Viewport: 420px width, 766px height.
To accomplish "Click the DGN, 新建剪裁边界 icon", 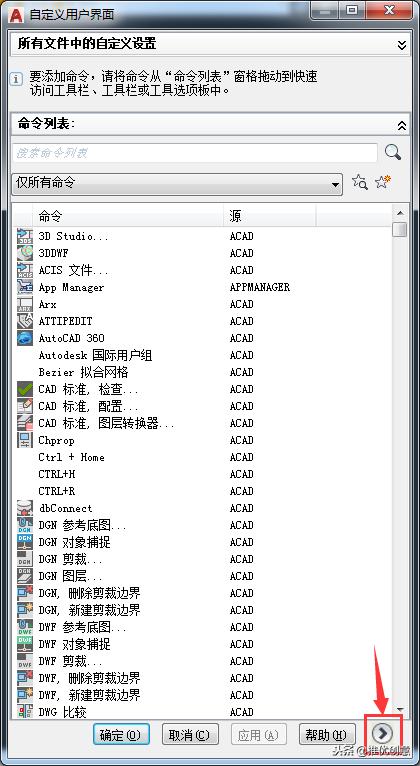I will click(24, 610).
